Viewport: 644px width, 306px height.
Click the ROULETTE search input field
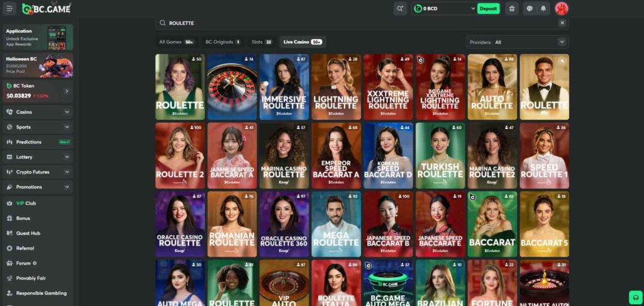pyautogui.click(x=362, y=23)
